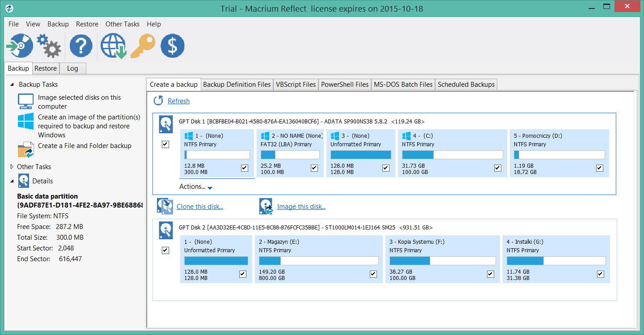The image size is (644, 335).
Task: Click the File and Folder backup icon
Action: pos(25,150)
